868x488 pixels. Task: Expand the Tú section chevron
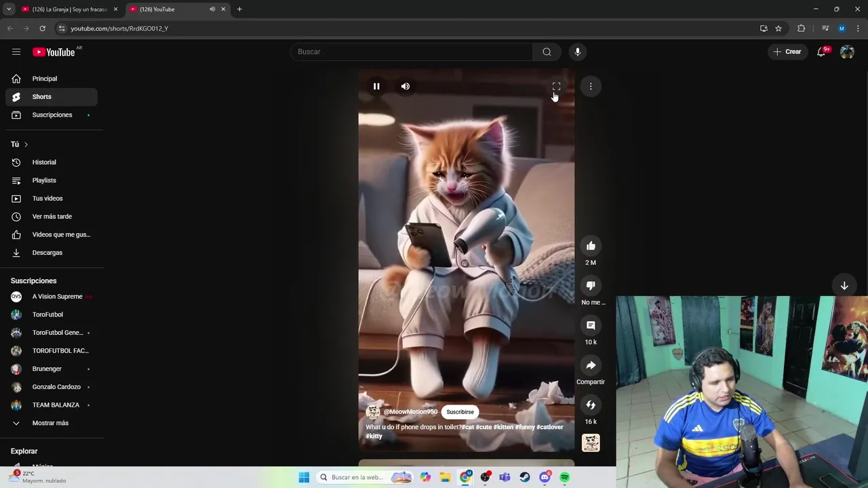coord(26,144)
